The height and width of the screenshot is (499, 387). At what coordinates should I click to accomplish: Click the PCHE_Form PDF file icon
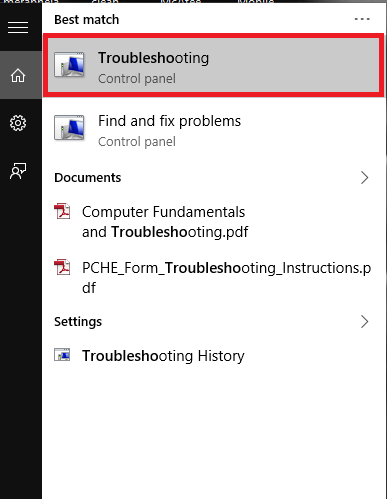point(62,267)
